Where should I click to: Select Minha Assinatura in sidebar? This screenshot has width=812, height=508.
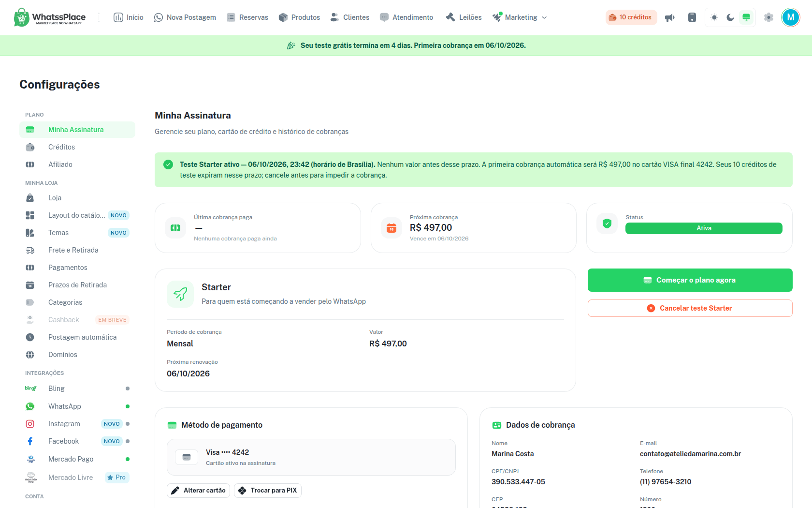coord(77,130)
